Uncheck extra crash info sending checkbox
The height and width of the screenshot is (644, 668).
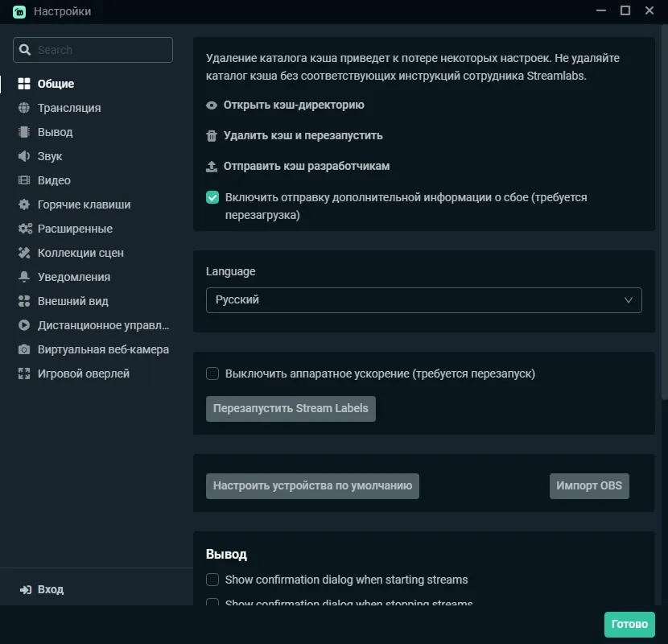[x=212, y=197]
